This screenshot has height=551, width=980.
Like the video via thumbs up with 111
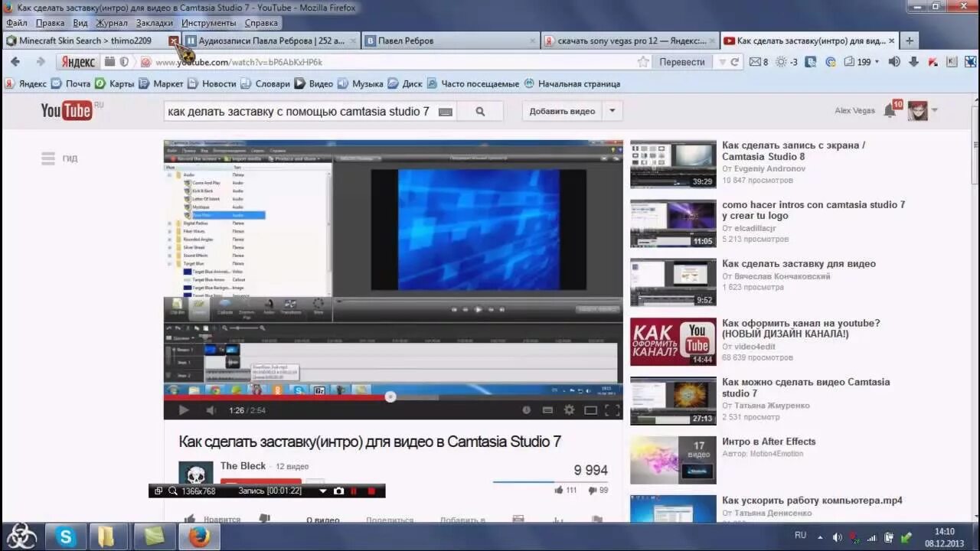(x=565, y=490)
